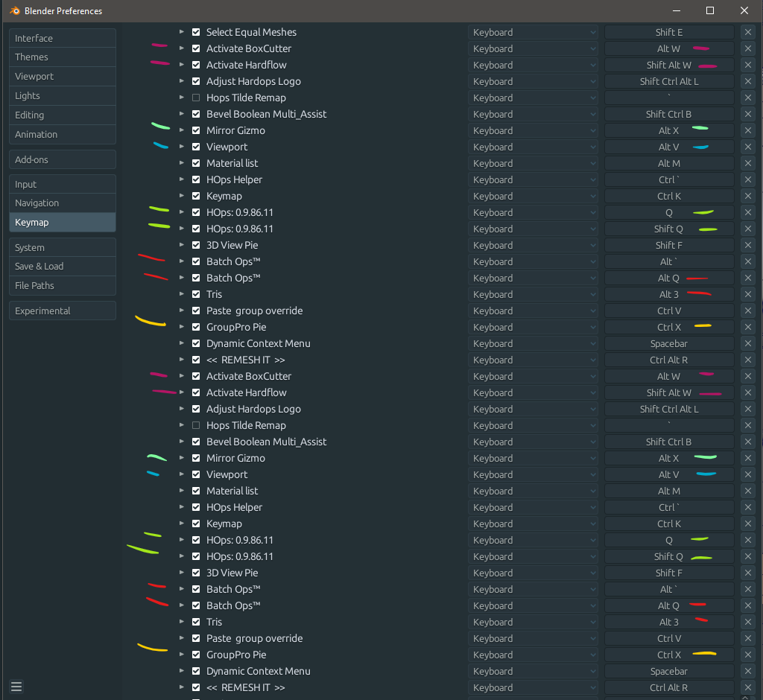Click X on second Activate Hardflow row
Viewport: 763px width, 700px height.
tap(748, 392)
